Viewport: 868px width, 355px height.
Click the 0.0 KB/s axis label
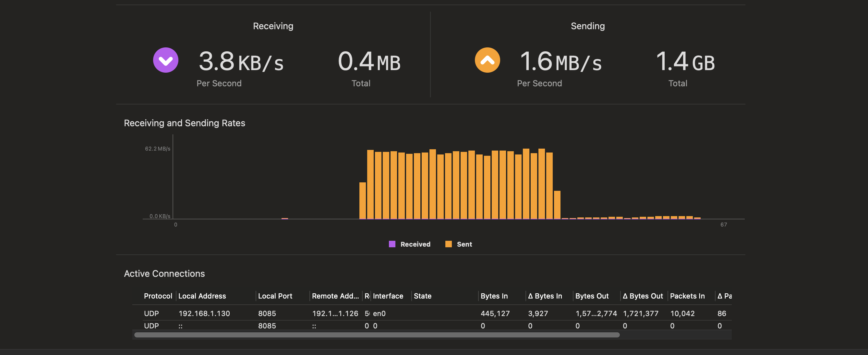tap(160, 216)
